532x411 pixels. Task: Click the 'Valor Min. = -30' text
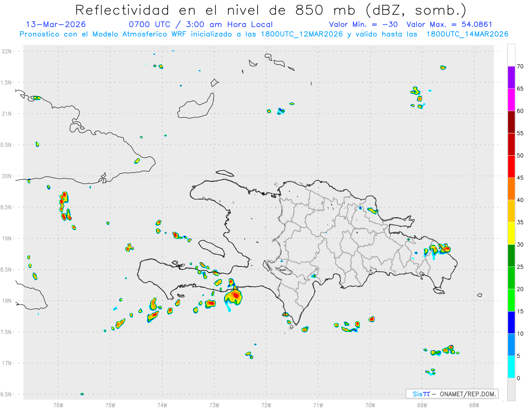363,24
